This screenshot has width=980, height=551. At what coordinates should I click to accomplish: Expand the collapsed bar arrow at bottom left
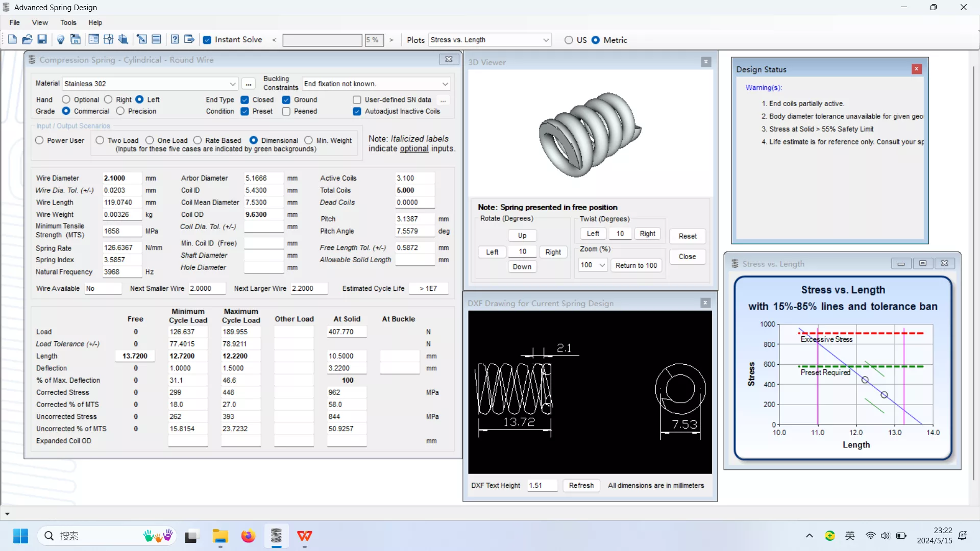click(x=7, y=514)
